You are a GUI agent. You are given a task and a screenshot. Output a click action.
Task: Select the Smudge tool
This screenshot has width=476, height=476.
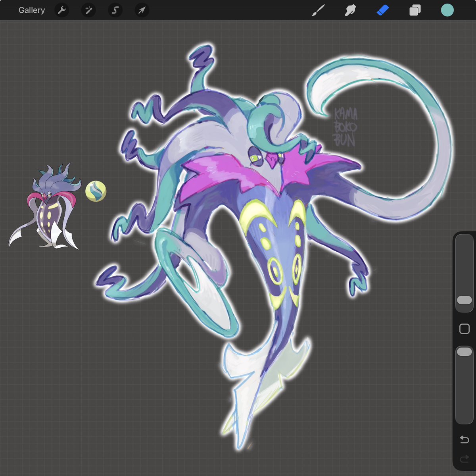click(350, 10)
